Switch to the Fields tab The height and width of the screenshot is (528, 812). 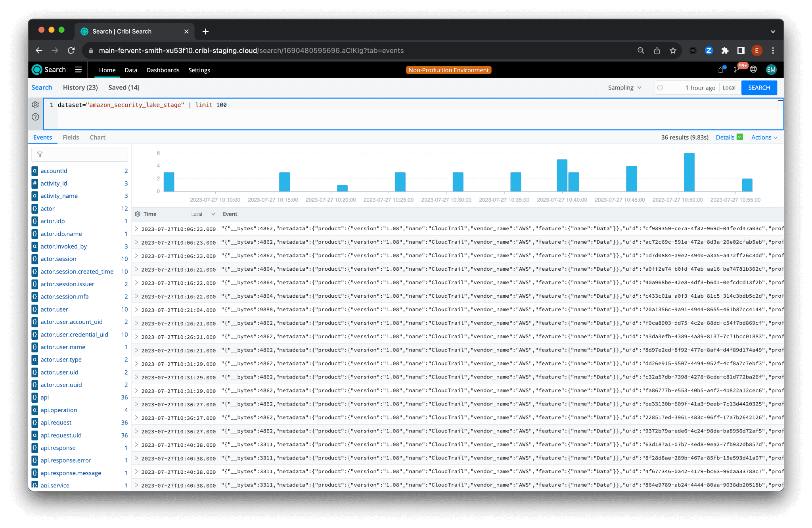pos(71,138)
